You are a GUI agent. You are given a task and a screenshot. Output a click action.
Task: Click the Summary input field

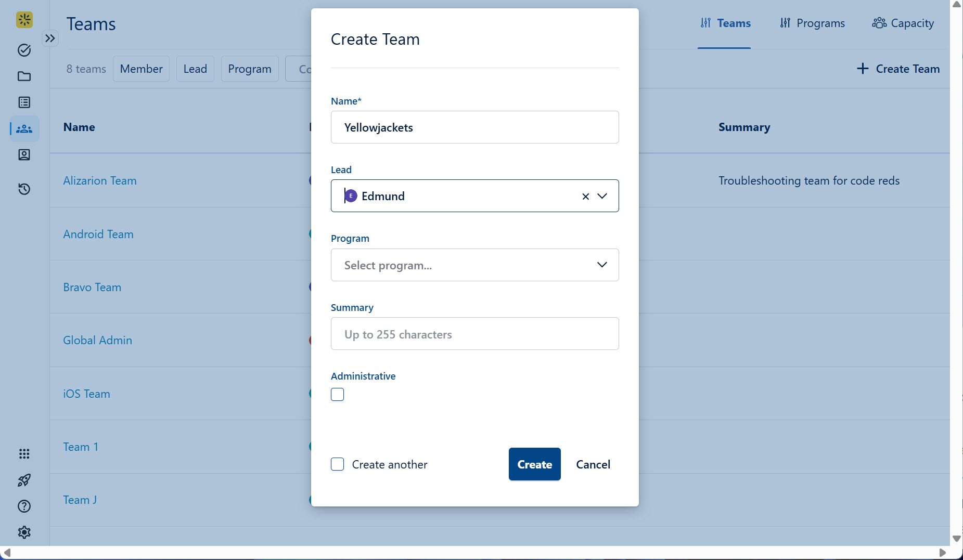click(x=474, y=334)
